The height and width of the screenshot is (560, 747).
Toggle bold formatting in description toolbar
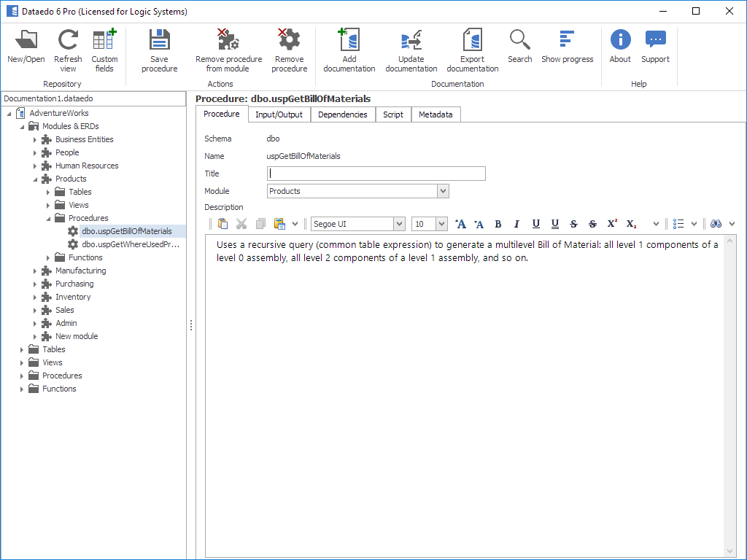click(498, 224)
